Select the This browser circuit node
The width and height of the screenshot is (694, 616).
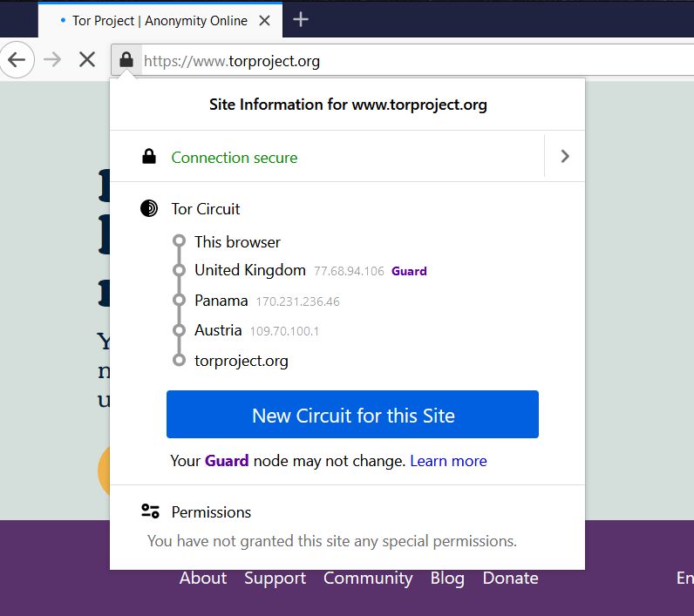coord(237,242)
